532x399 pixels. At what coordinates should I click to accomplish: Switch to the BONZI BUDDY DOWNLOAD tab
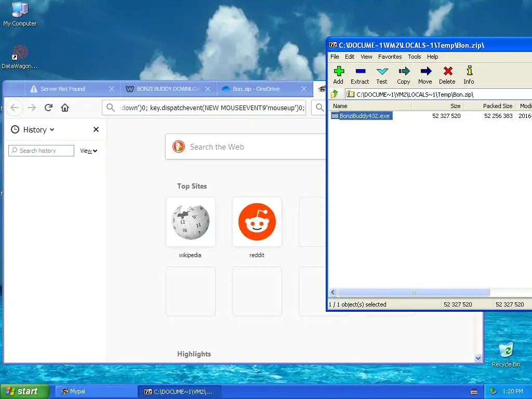coord(168,89)
